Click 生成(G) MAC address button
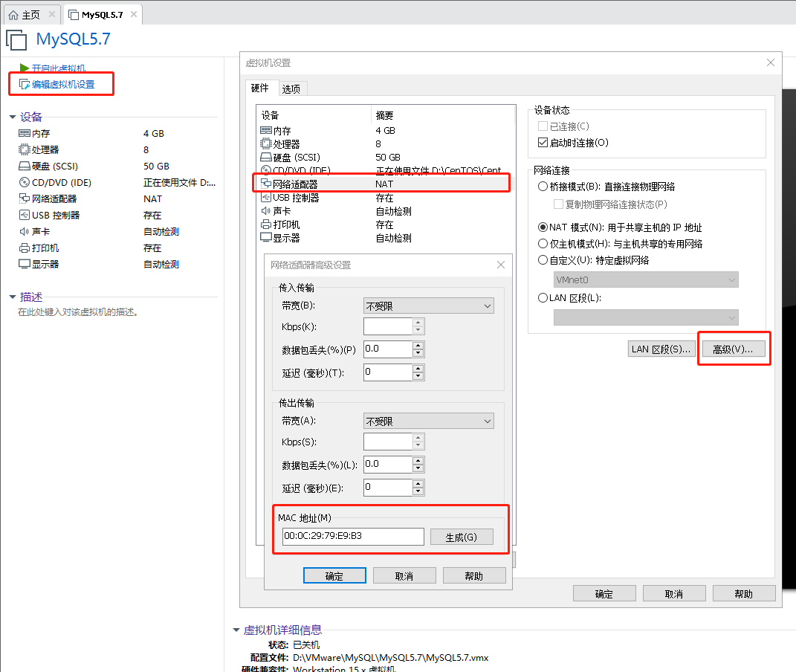Image resolution: width=796 pixels, height=672 pixels. coord(462,537)
